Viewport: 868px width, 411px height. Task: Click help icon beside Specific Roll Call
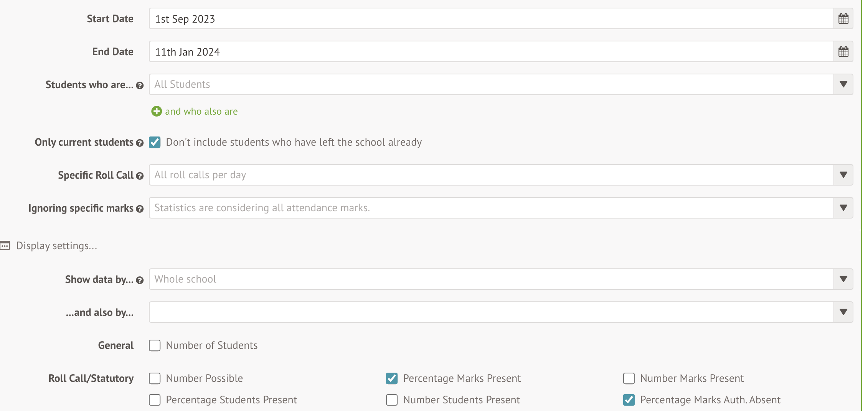(140, 176)
